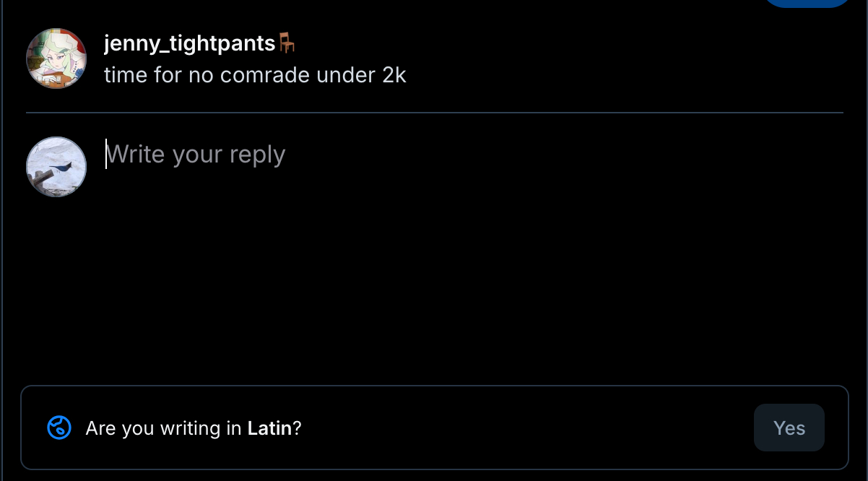
Task: Click the language globe icon
Action: (59, 428)
